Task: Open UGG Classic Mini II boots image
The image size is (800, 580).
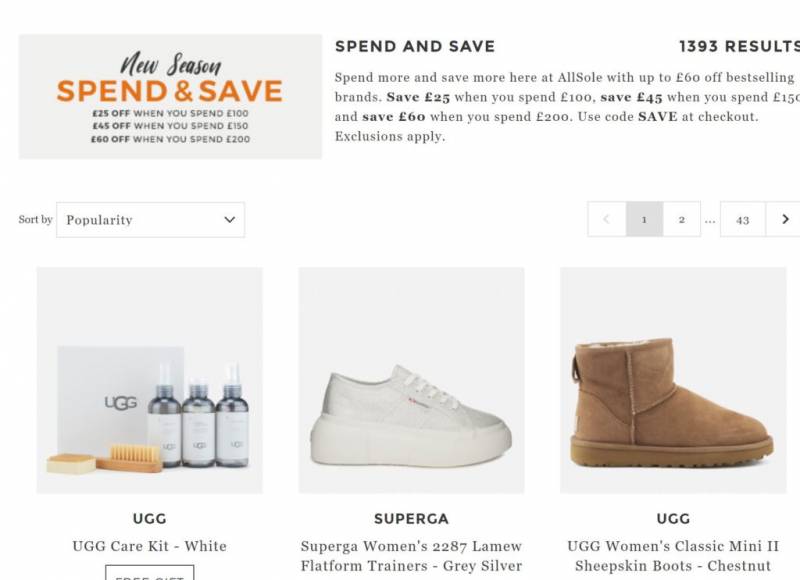Action: (x=673, y=380)
